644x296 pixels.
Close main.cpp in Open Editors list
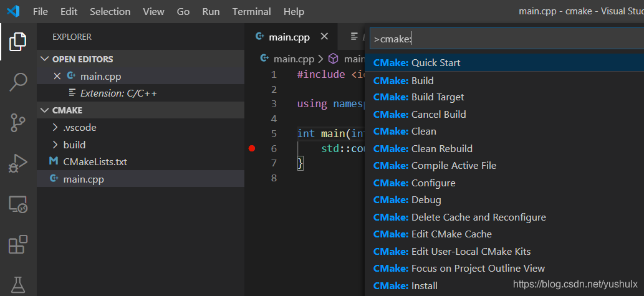pos(57,77)
